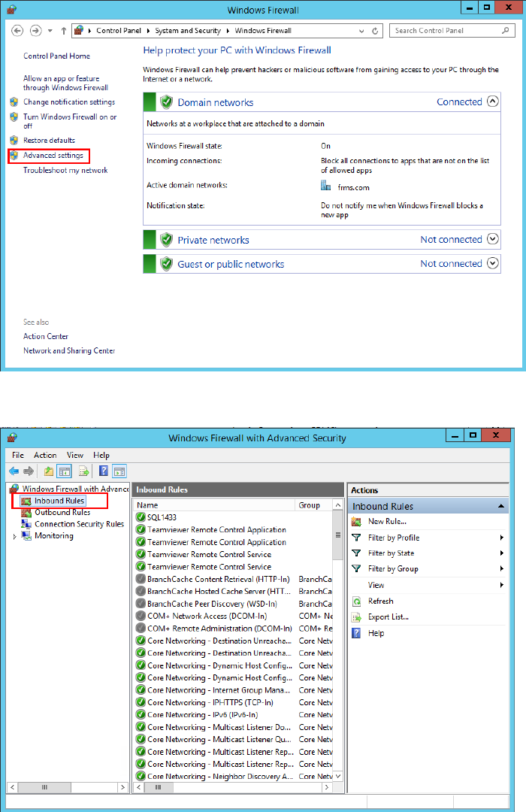Viewport: 526px width, 812px height.
Task: Open the Help menu
Action: click(x=101, y=455)
